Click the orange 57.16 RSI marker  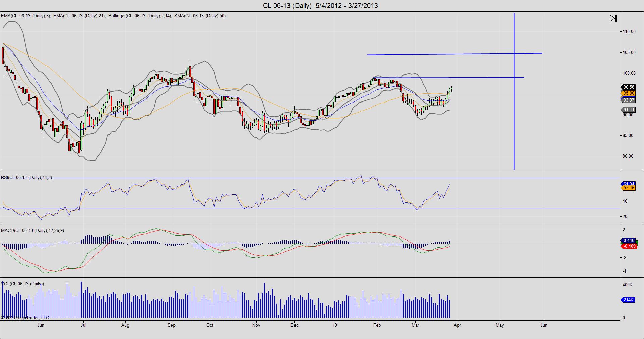628,188
